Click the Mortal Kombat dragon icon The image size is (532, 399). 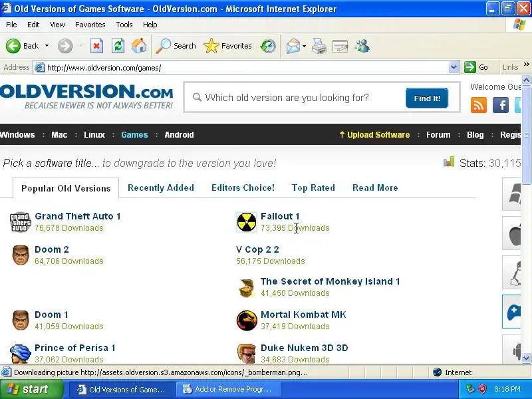coord(247,321)
